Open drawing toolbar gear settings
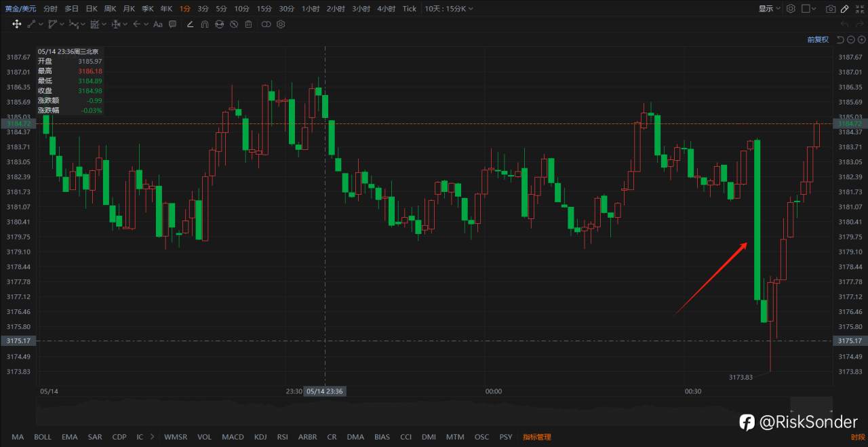This screenshot has width=868, height=447. (x=280, y=24)
